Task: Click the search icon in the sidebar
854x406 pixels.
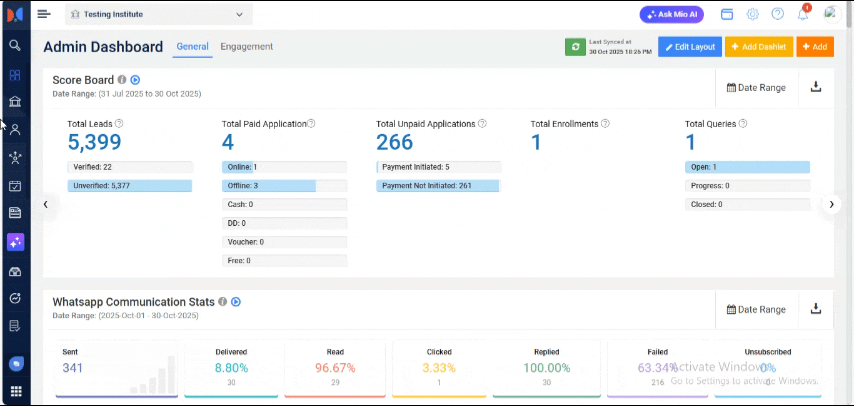Action: (x=15, y=45)
